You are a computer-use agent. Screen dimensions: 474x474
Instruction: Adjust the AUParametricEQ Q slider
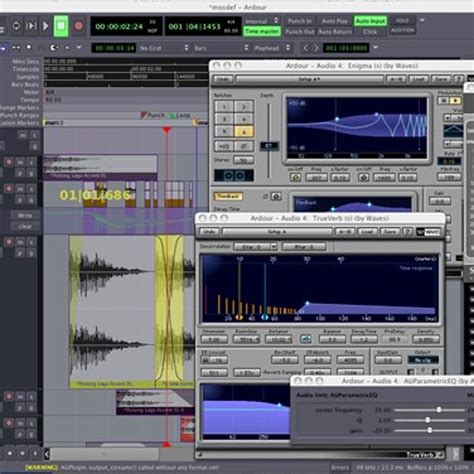(x=429, y=420)
